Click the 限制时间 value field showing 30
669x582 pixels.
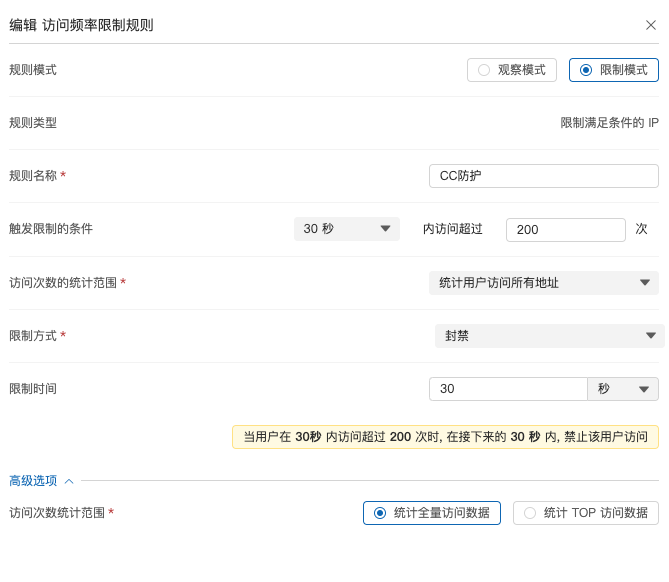click(x=507, y=389)
